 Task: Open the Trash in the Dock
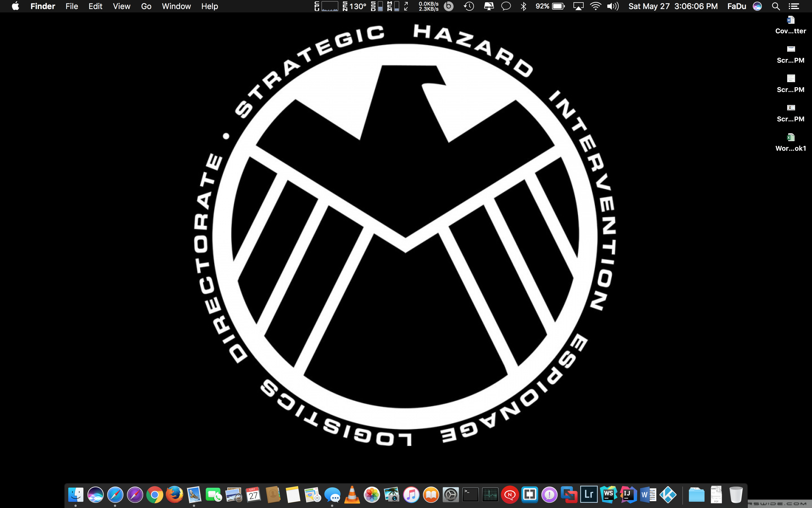coord(736,494)
